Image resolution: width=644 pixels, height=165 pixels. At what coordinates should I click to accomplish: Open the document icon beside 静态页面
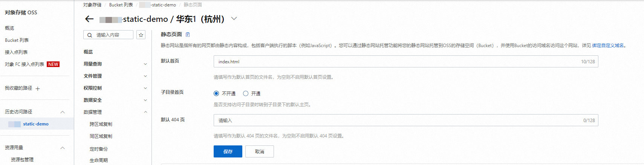[188, 34]
